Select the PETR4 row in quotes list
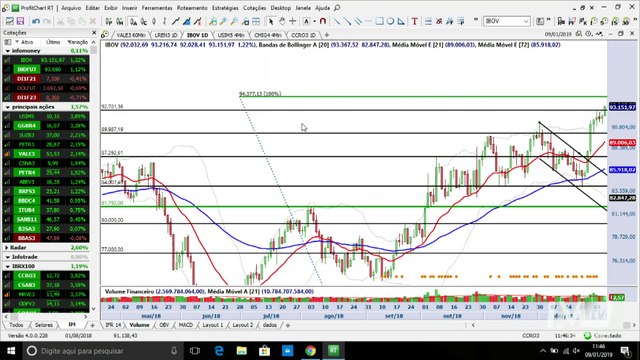 coord(46,173)
